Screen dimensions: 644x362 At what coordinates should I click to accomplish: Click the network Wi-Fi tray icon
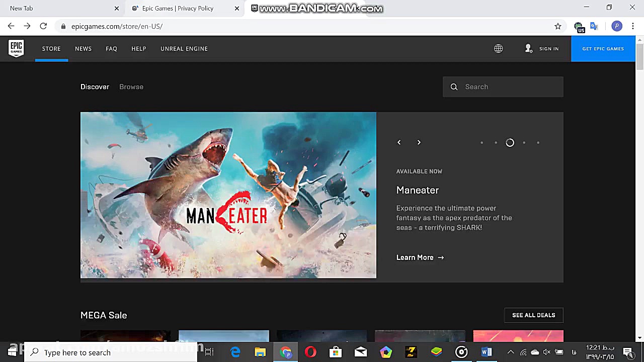tap(523, 352)
